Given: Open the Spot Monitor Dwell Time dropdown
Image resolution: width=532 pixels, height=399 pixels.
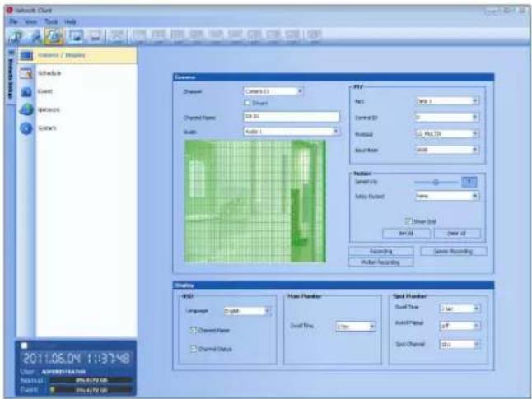Looking at the screenshot, I should click(460, 309).
